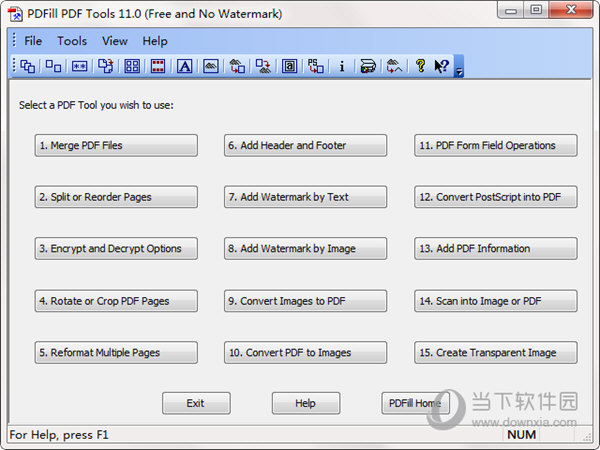Open the View menu
This screenshot has width=600, height=450.
pyautogui.click(x=115, y=41)
